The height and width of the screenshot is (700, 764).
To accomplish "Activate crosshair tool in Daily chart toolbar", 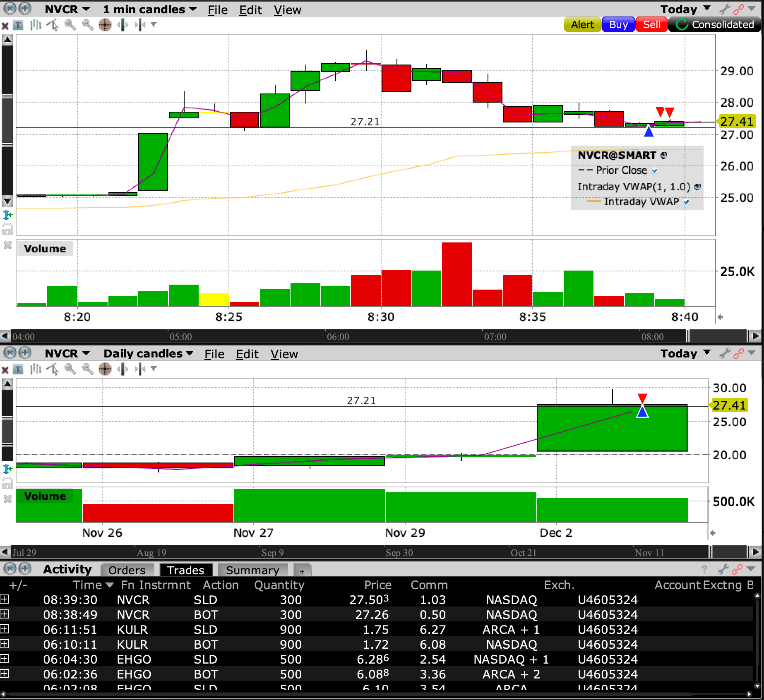I will [105, 369].
